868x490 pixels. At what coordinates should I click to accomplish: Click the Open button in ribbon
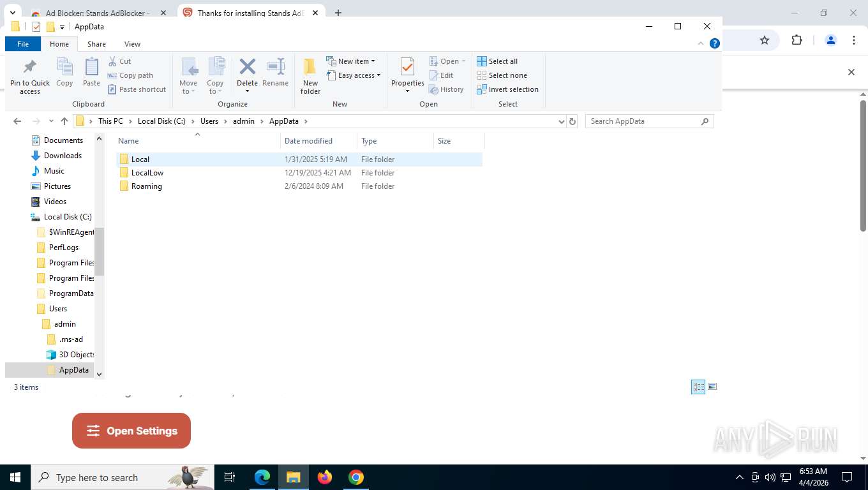click(447, 61)
